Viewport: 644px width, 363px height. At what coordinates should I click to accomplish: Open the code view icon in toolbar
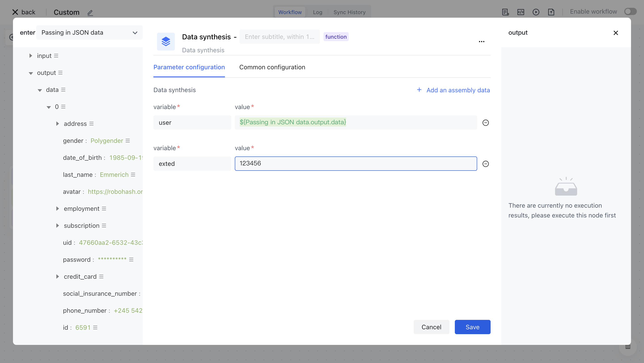pyautogui.click(x=521, y=12)
